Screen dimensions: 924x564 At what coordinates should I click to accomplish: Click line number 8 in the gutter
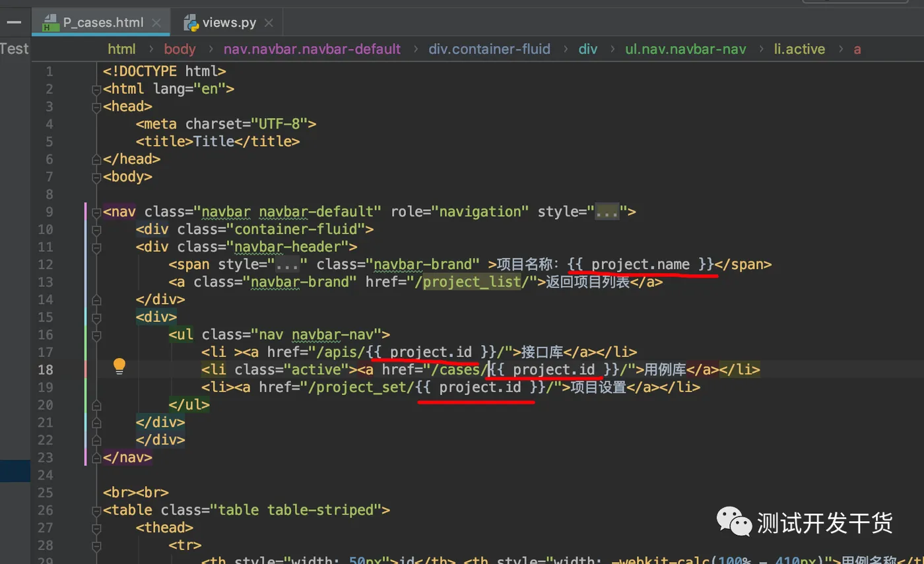(x=49, y=195)
